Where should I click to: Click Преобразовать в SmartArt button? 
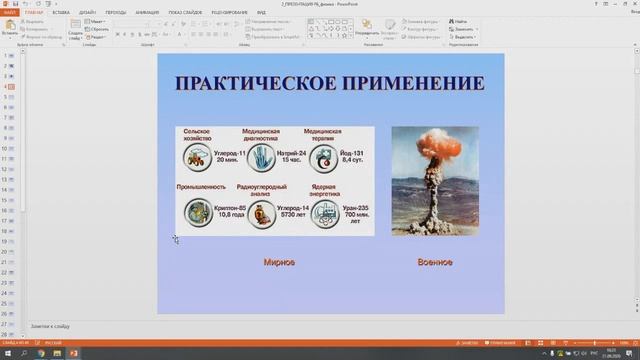click(273, 37)
